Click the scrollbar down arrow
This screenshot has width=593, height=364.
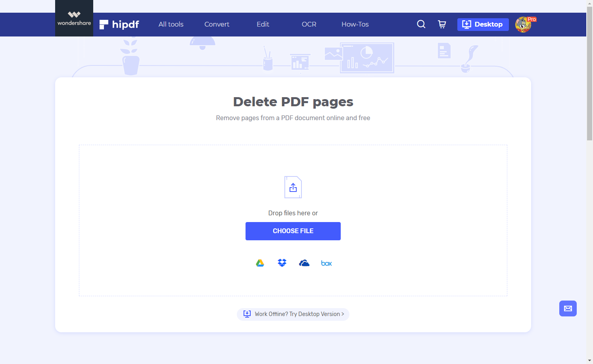point(590,360)
